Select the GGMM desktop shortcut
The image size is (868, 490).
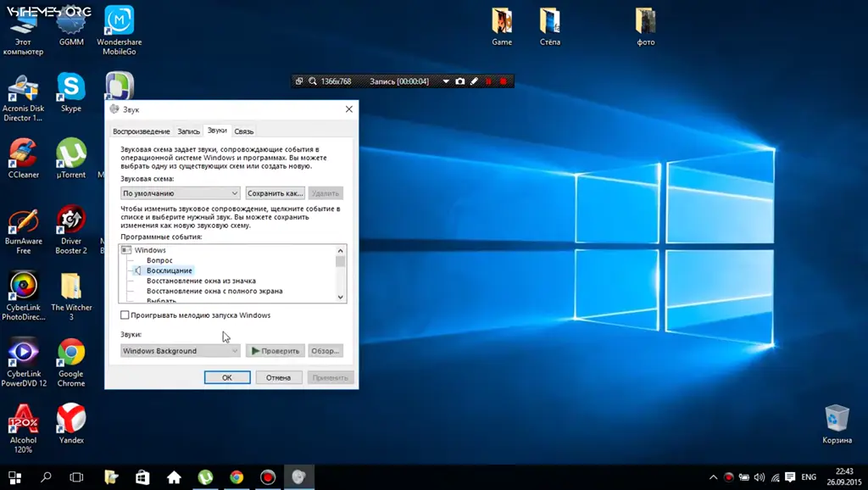[x=71, y=28]
